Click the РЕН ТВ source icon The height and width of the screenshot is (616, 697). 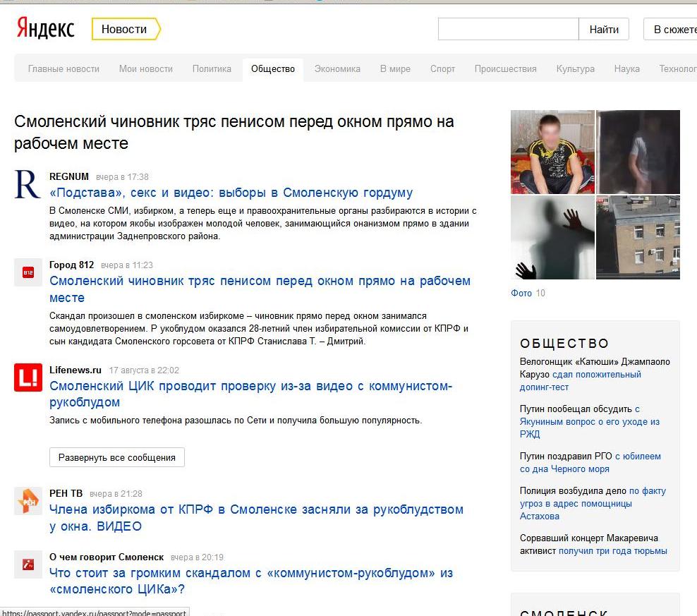pos(28,501)
